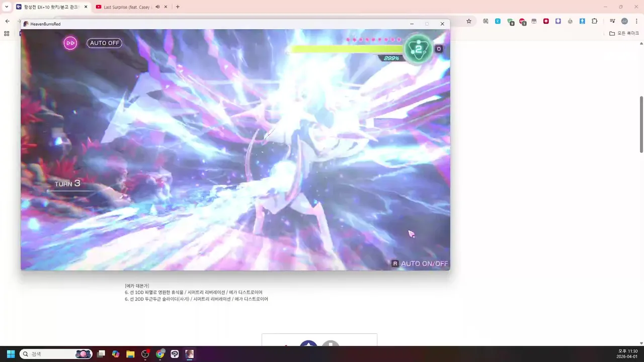Viewport: 644px width, 362px height.
Task: Open Chrome from the taskbar
Action: point(160,354)
